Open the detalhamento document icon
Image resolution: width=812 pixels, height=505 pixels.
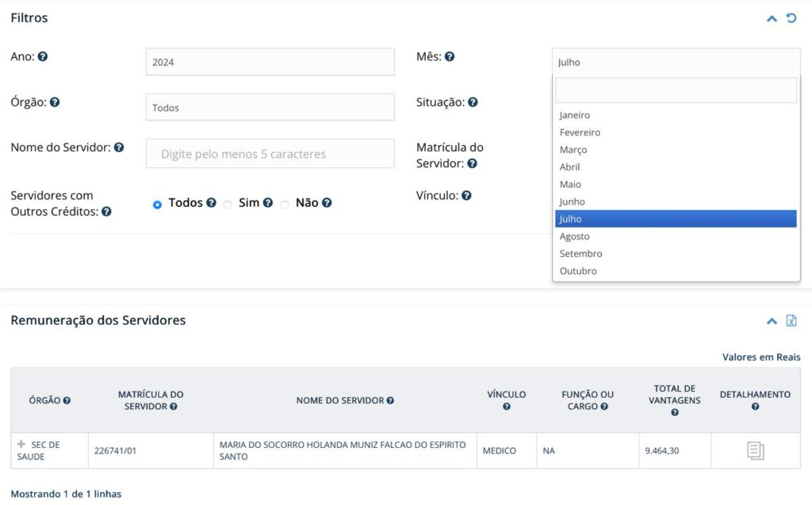tap(755, 451)
